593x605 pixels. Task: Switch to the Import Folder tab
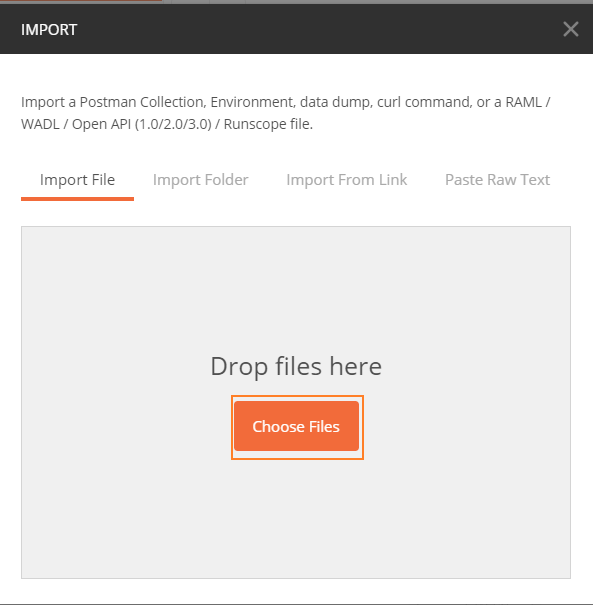[200, 180]
